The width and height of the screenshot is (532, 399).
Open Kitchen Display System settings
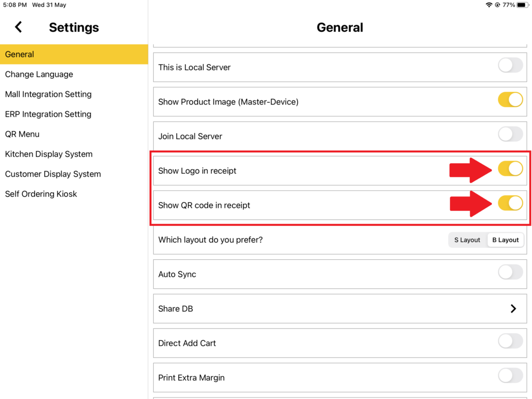click(x=48, y=154)
